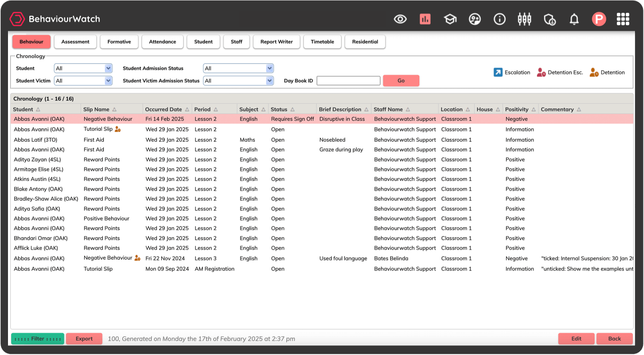Go to the Staff tab

236,42
